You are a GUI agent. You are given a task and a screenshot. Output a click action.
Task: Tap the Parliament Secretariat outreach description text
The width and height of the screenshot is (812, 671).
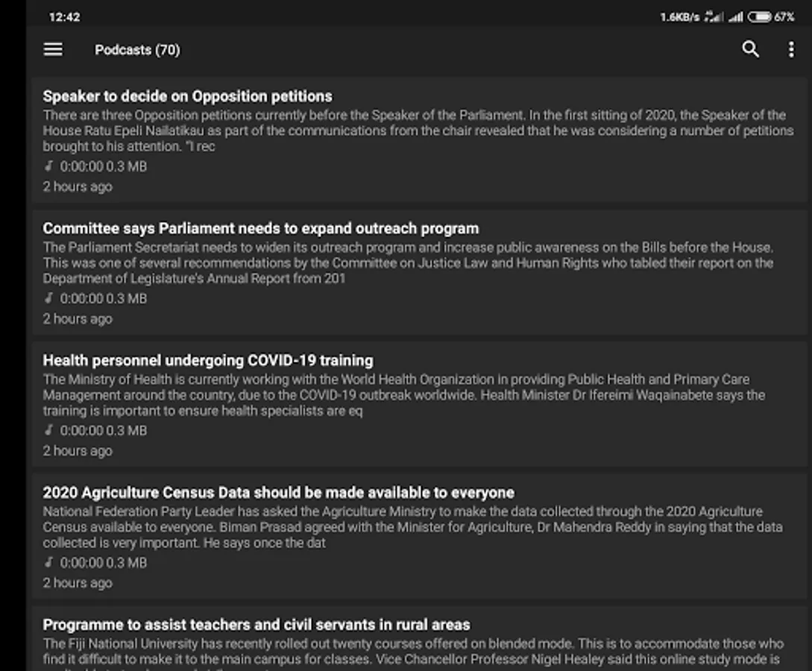point(407,262)
